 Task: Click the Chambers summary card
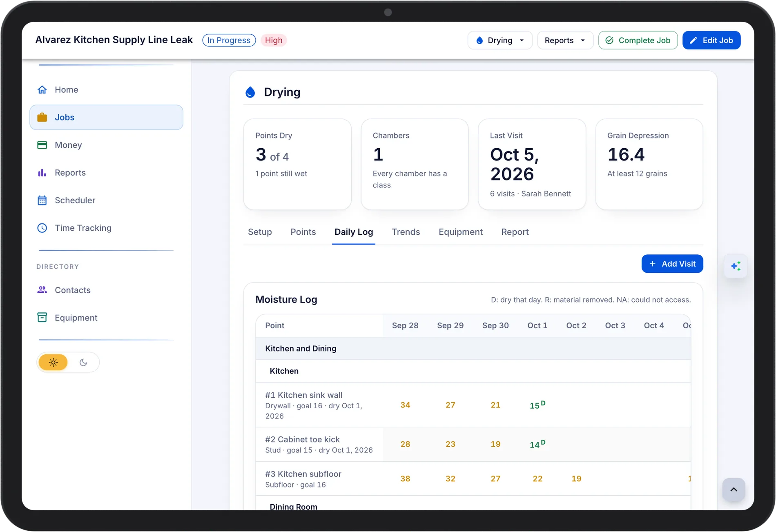click(x=415, y=164)
